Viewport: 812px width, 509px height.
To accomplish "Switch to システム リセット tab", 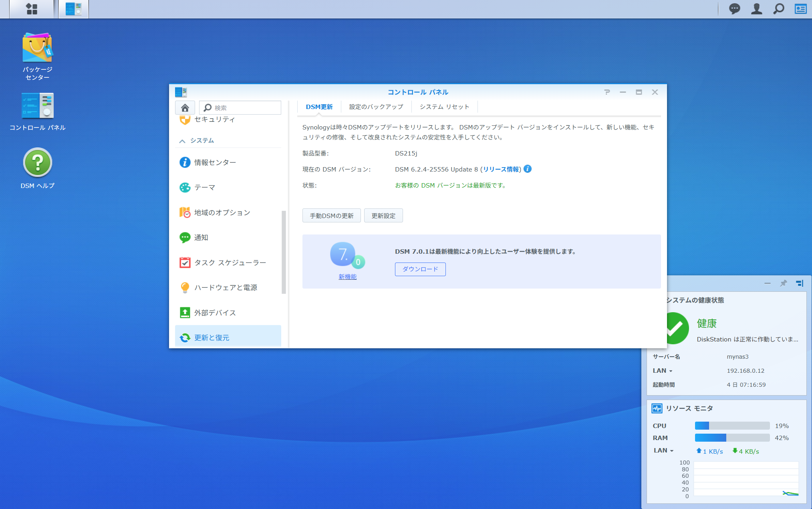I will (x=444, y=107).
